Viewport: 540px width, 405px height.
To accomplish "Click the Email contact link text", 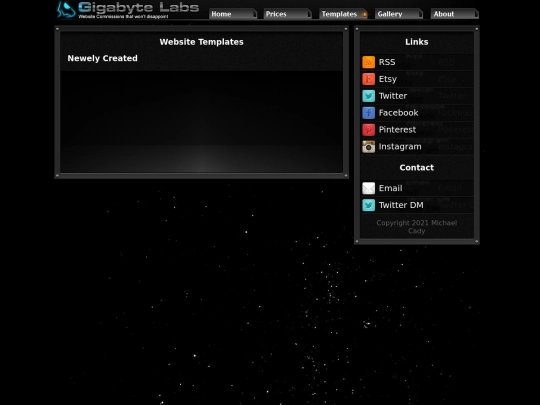I will 391,188.
